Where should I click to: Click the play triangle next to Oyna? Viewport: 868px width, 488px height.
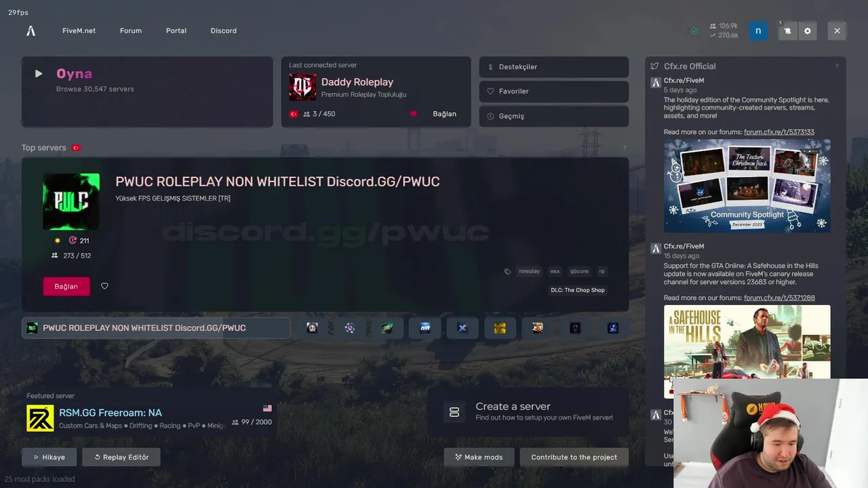coord(39,74)
